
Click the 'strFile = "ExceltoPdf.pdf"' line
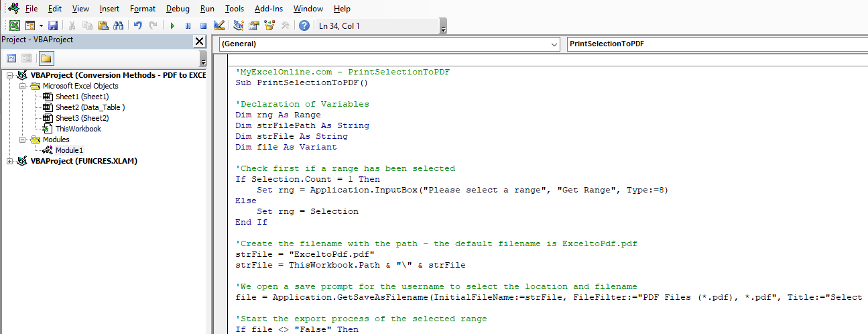[305, 254]
